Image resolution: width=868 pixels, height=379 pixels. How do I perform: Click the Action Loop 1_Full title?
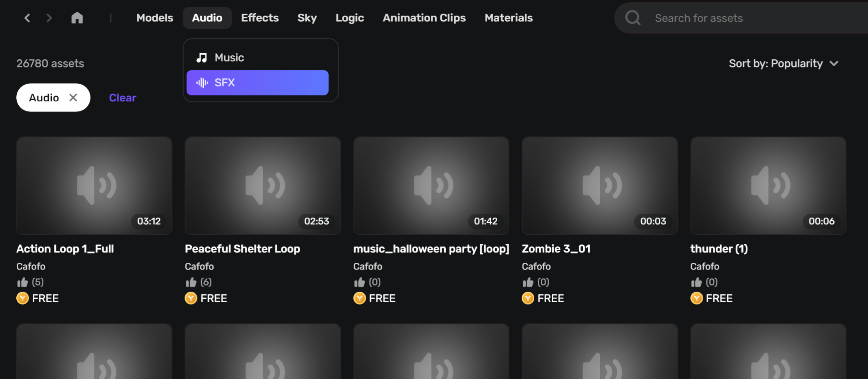point(65,249)
